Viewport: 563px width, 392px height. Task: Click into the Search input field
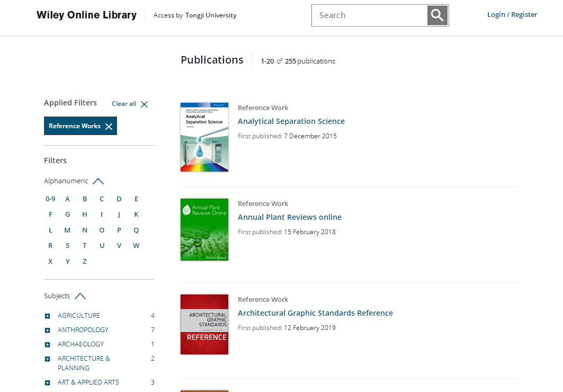(370, 15)
